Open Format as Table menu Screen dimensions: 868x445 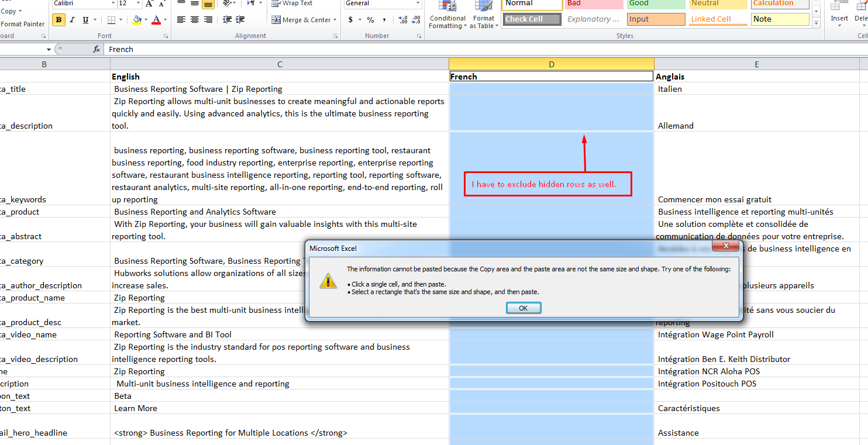pos(484,15)
